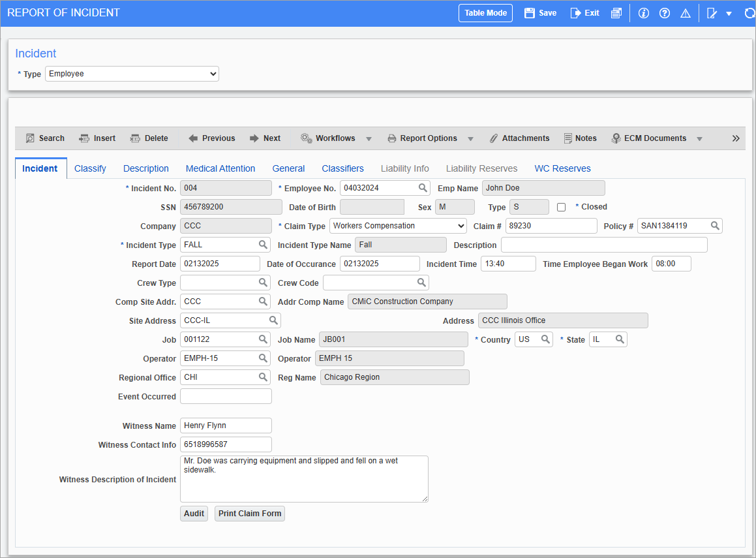Select the Attachments icon in the toolbar

coord(520,138)
